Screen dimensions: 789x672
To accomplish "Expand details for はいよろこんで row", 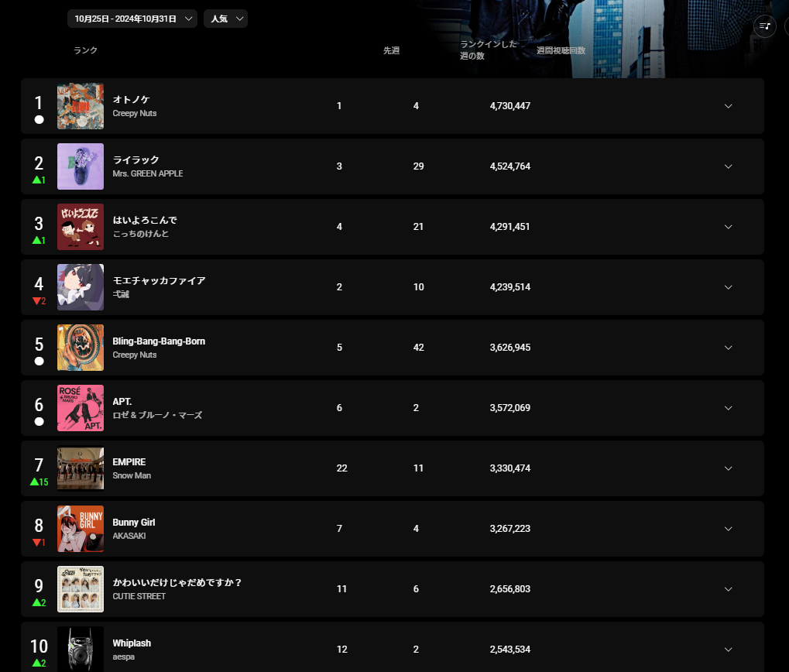I will (x=728, y=227).
